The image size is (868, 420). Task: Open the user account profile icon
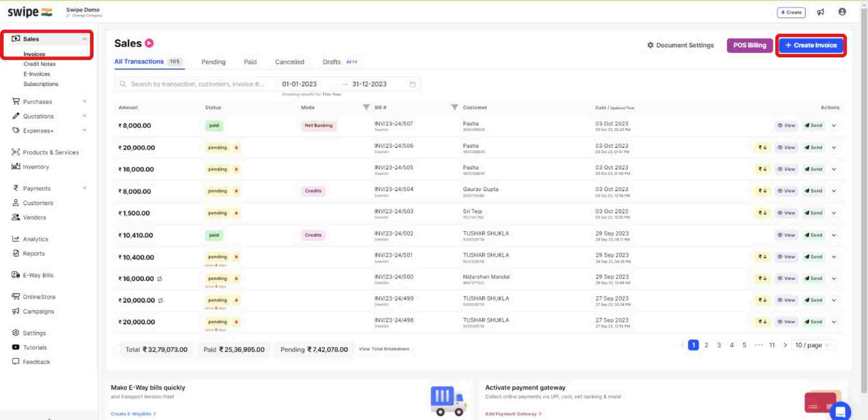[842, 12]
